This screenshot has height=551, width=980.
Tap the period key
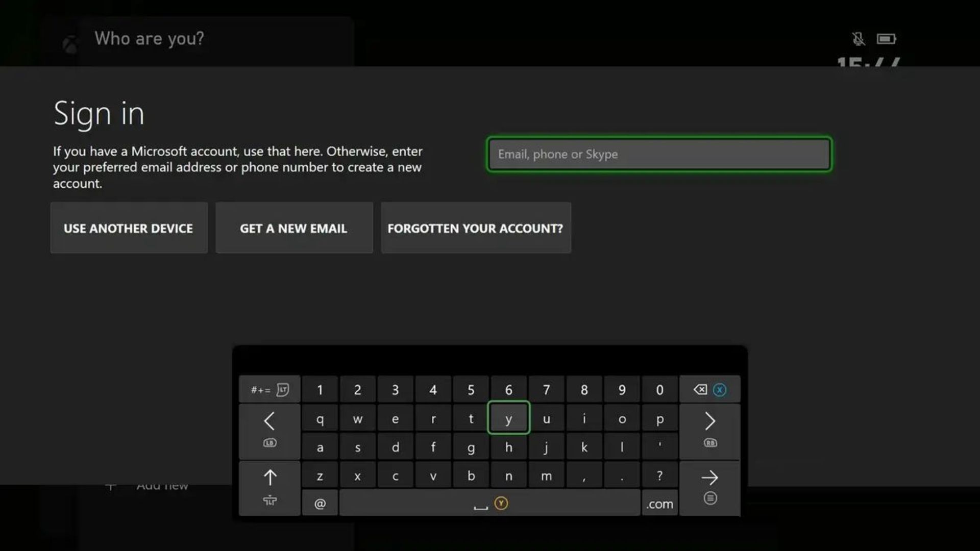(622, 475)
